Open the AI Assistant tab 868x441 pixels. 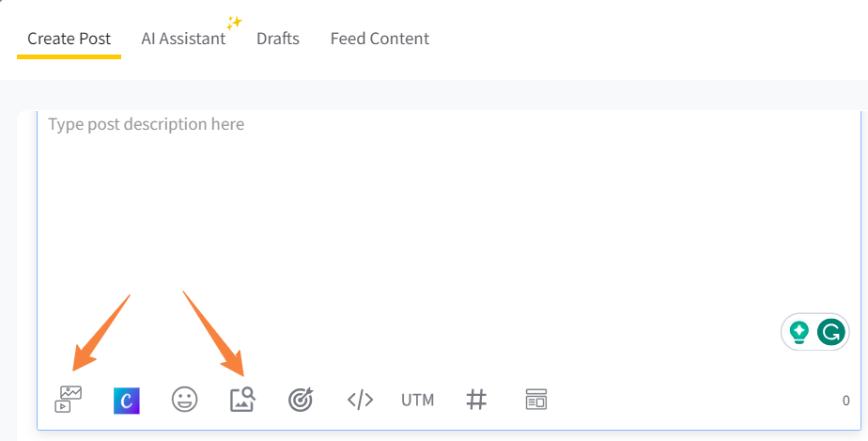(183, 39)
